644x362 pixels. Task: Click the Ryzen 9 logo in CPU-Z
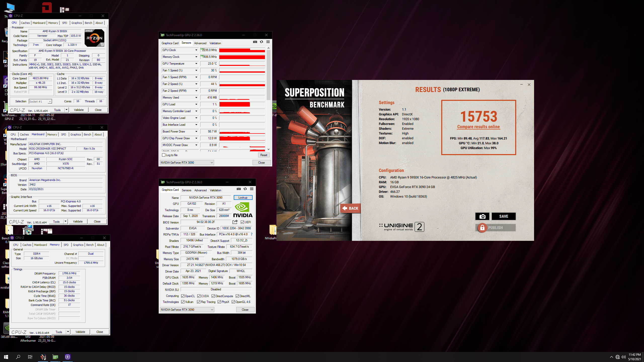coord(95,38)
